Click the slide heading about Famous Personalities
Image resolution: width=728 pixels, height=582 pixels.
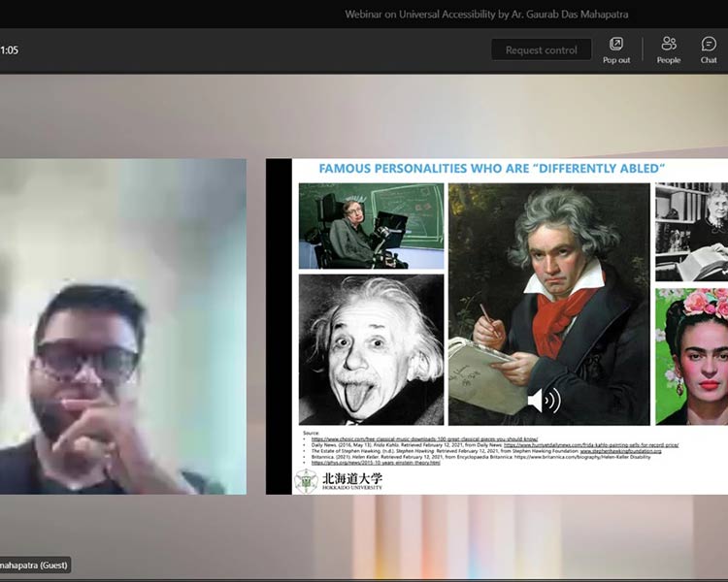(491, 169)
